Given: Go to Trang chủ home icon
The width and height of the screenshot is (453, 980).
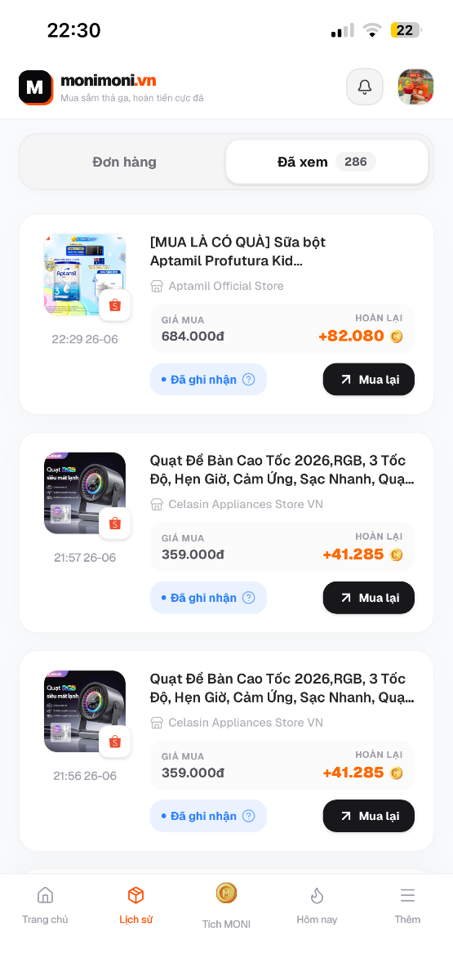Looking at the screenshot, I should (45, 896).
